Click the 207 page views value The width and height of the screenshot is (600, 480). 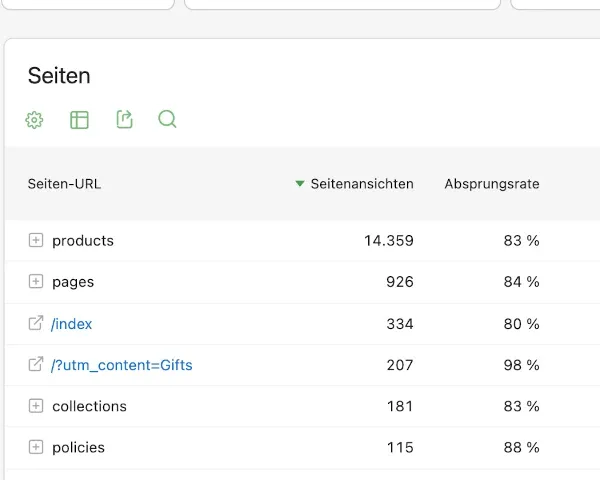point(400,365)
